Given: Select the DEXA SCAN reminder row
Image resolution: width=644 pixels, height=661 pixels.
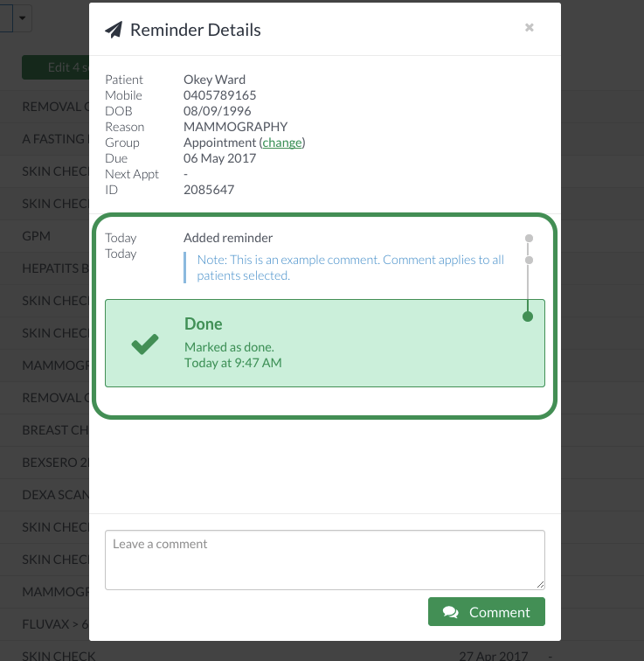Looking at the screenshot, I should (x=45, y=495).
